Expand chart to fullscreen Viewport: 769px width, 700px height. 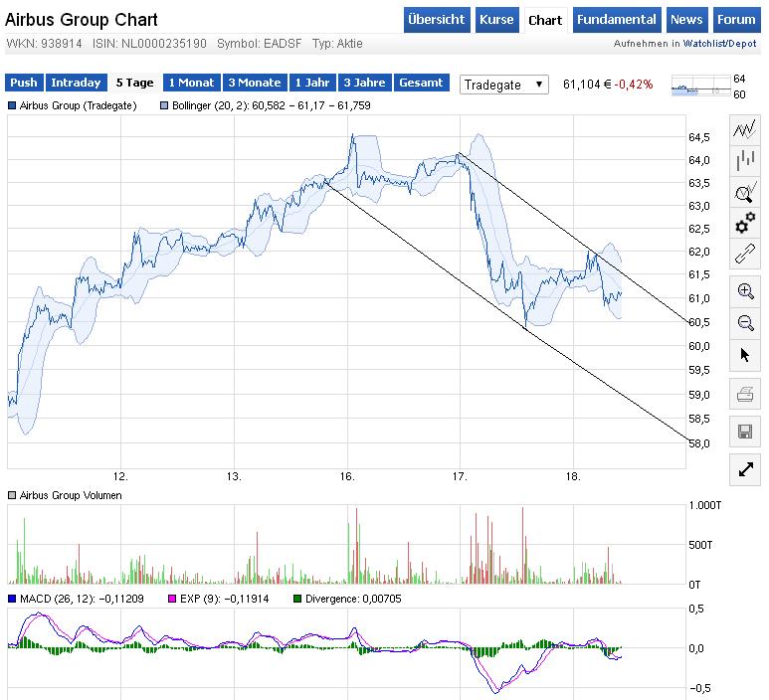coord(744,469)
